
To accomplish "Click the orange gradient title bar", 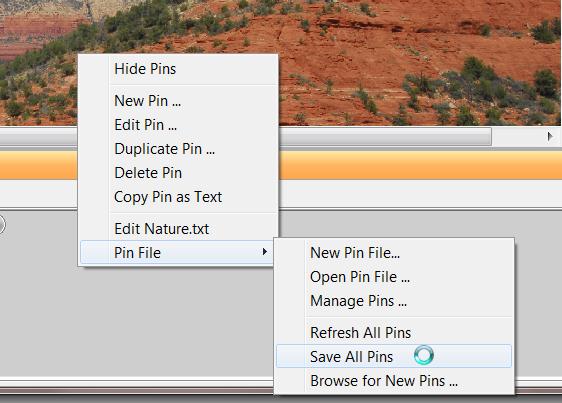I will coord(420,165).
